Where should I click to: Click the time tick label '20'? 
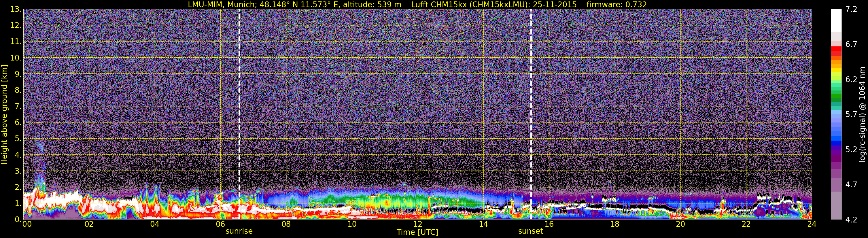tap(680, 224)
